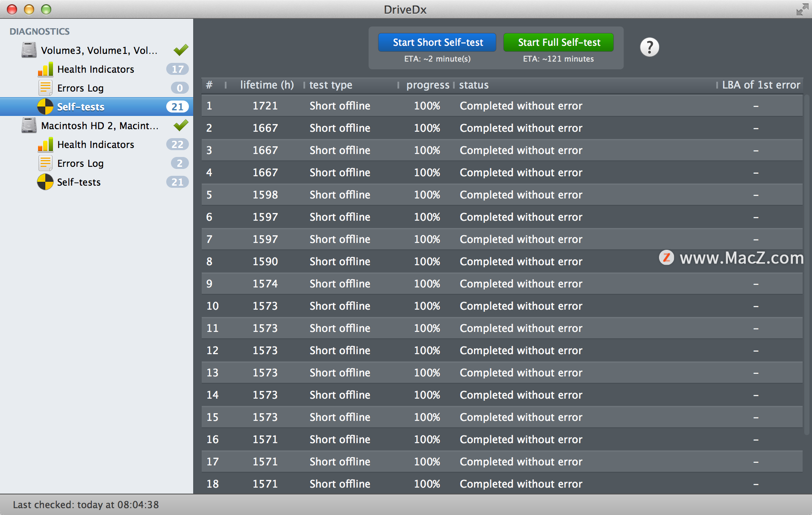Select Volume3, Volume1 drive in sidebar

pyautogui.click(x=97, y=50)
